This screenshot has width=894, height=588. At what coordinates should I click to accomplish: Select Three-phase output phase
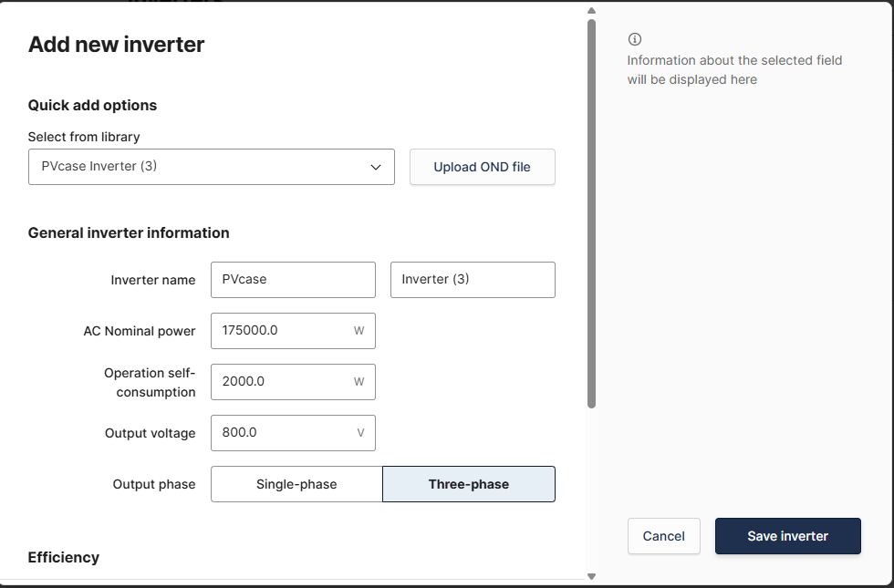[469, 484]
